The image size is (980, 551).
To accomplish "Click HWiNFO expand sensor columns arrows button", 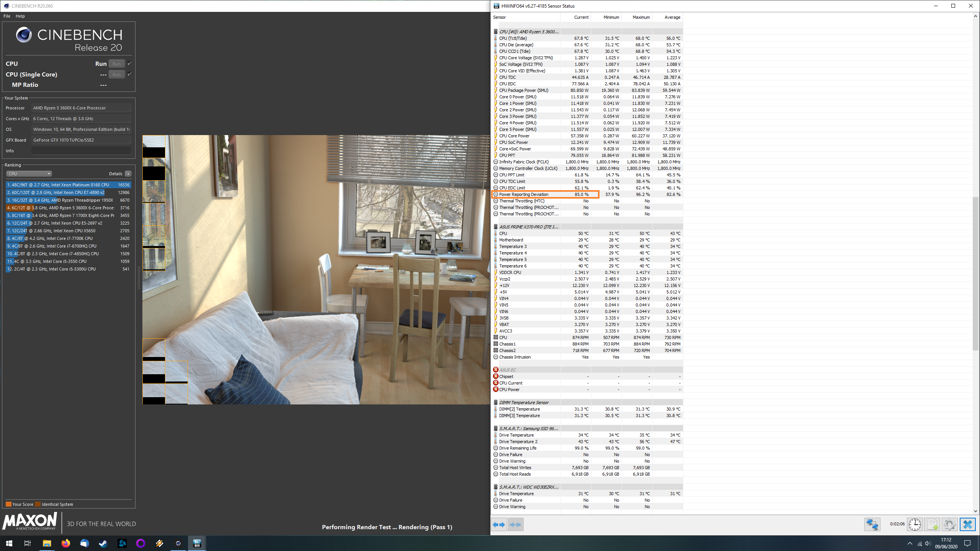I will point(499,524).
